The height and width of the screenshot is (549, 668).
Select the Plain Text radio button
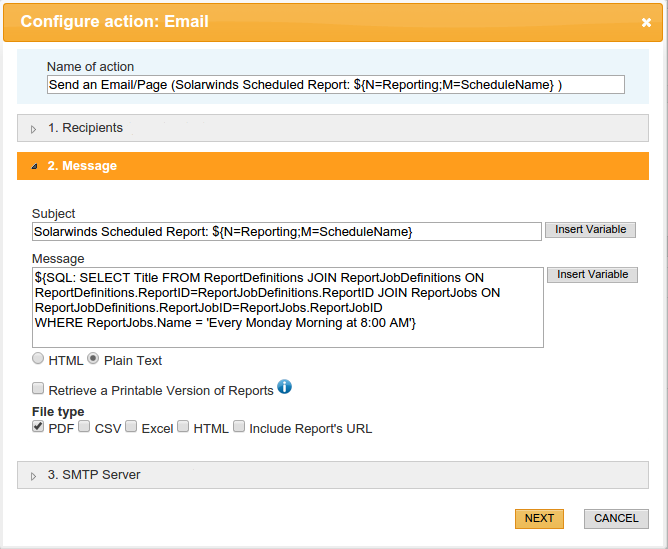93,359
